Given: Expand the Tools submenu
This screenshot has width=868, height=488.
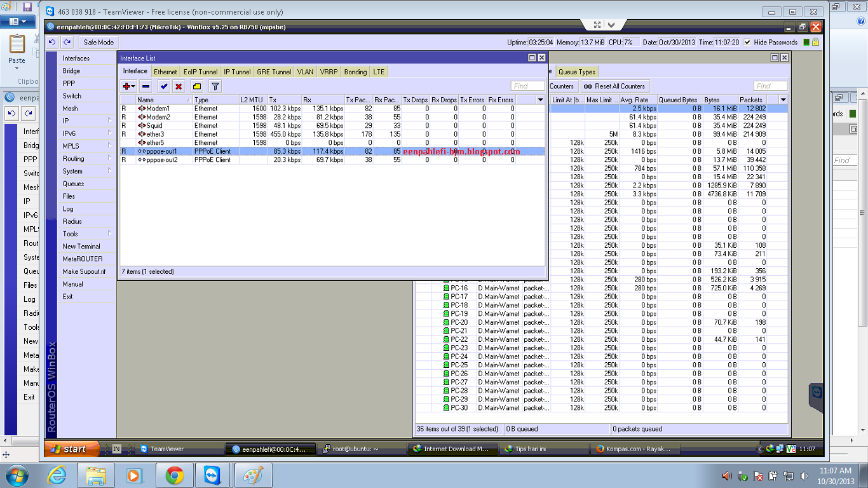Looking at the screenshot, I should pos(88,234).
